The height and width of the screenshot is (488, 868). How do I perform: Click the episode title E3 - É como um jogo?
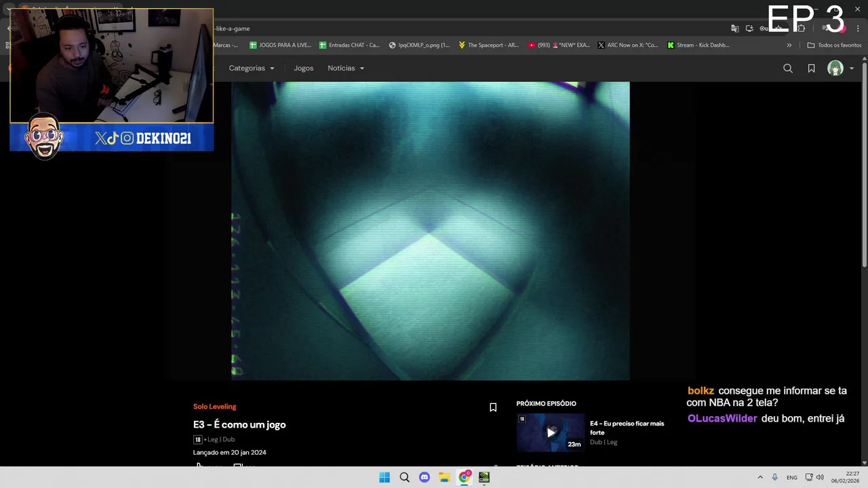tap(239, 424)
